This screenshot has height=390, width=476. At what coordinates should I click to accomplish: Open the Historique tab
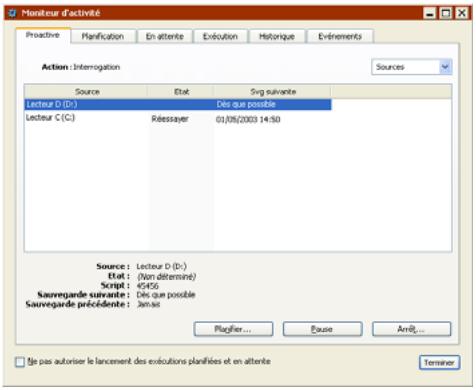[277, 36]
